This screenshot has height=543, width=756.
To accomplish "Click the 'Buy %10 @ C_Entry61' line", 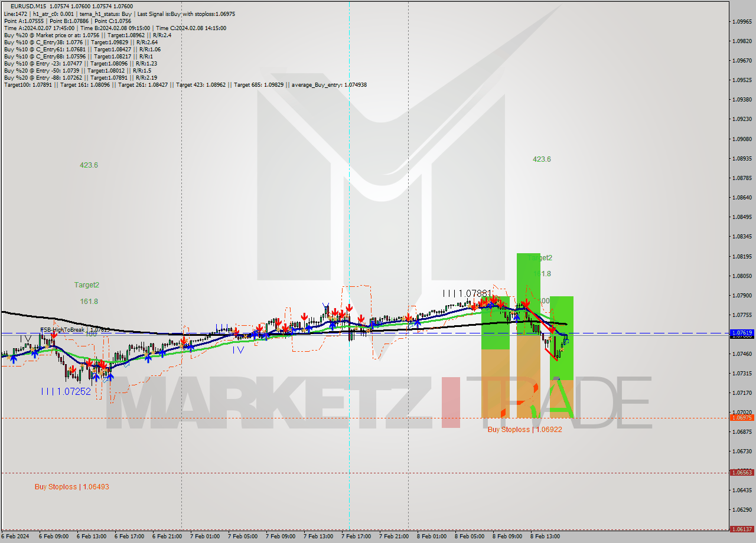I will pyautogui.click(x=82, y=49).
